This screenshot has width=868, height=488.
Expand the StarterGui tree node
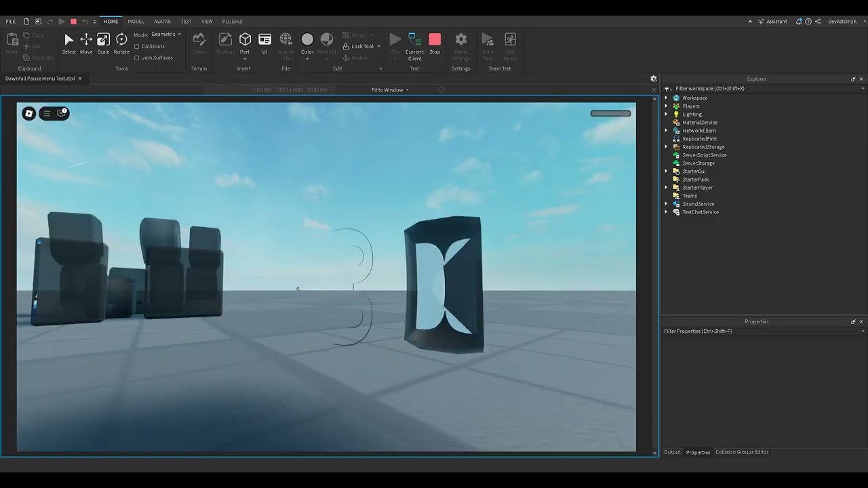coord(666,171)
